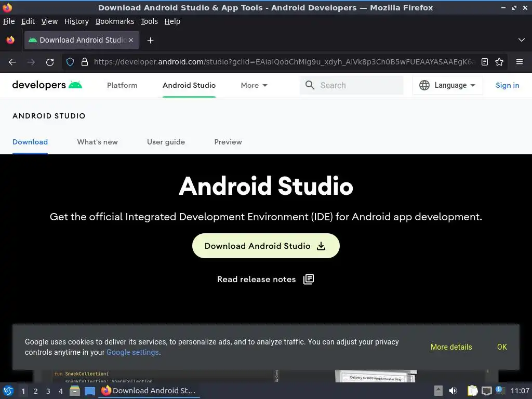Click the Android developers logo

click(x=47, y=85)
